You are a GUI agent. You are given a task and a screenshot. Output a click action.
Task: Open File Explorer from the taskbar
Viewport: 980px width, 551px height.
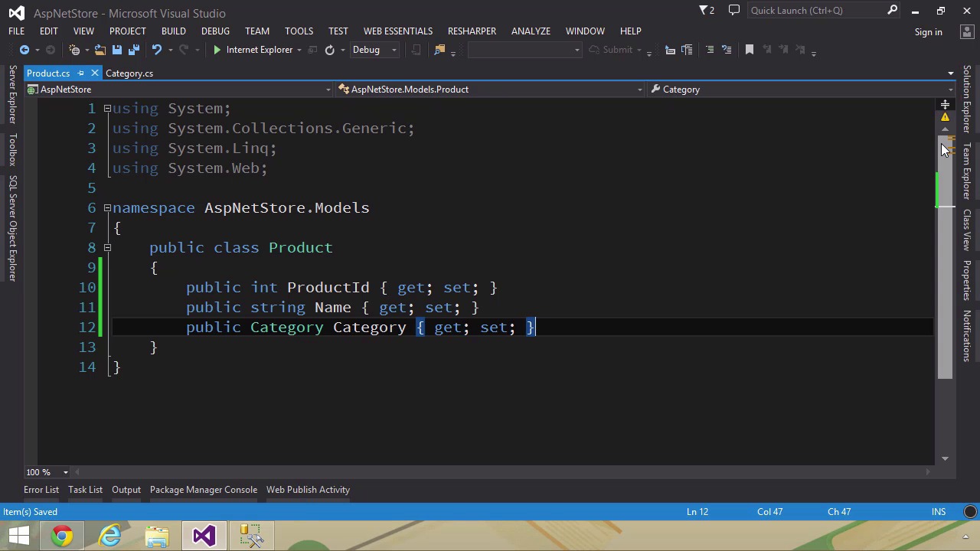157,536
